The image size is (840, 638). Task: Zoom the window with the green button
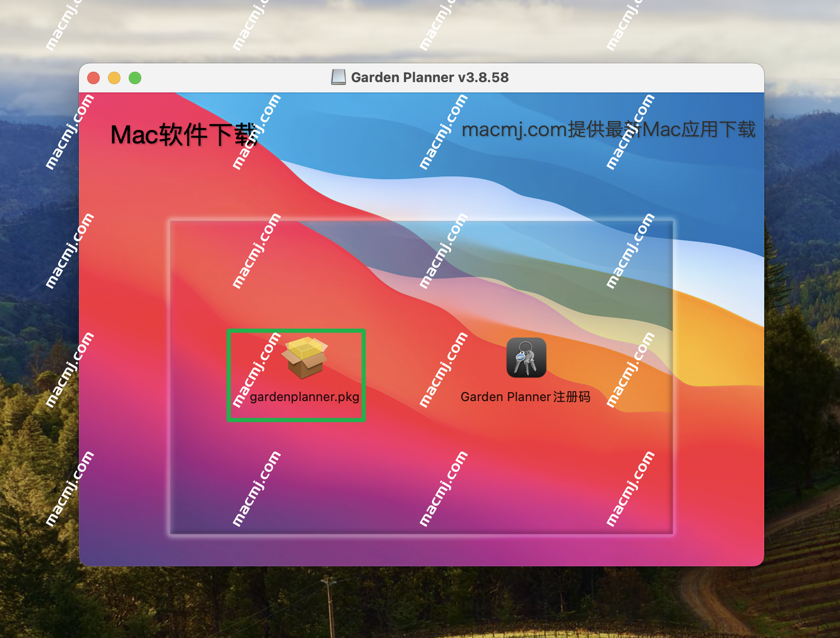coord(135,78)
